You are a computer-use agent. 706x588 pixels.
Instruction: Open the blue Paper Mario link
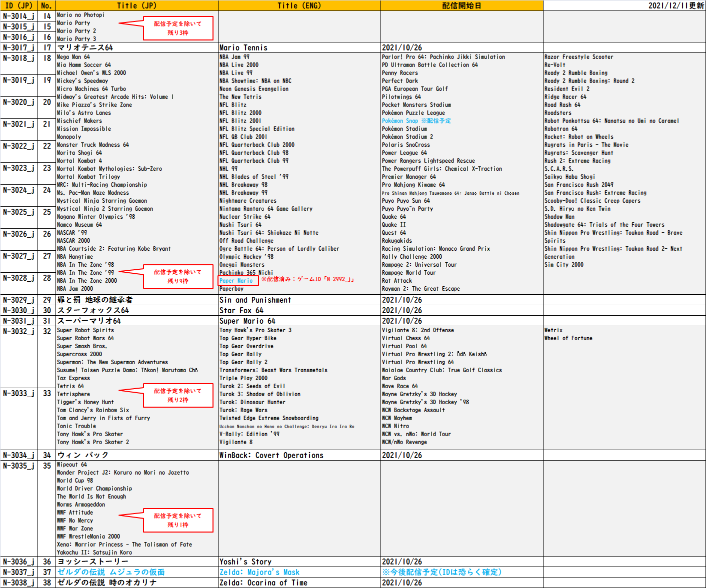click(236, 281)
